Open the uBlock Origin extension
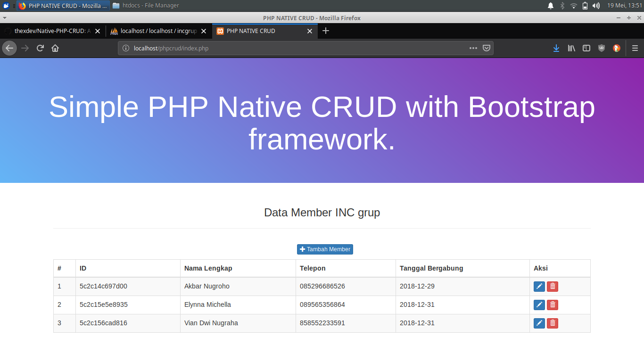 tap(601, 48)
